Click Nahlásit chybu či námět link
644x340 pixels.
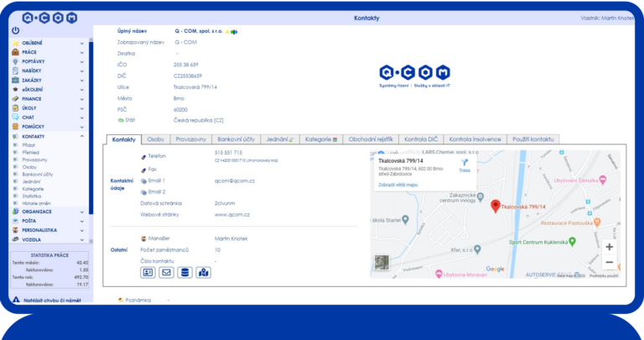click(52, 301)
